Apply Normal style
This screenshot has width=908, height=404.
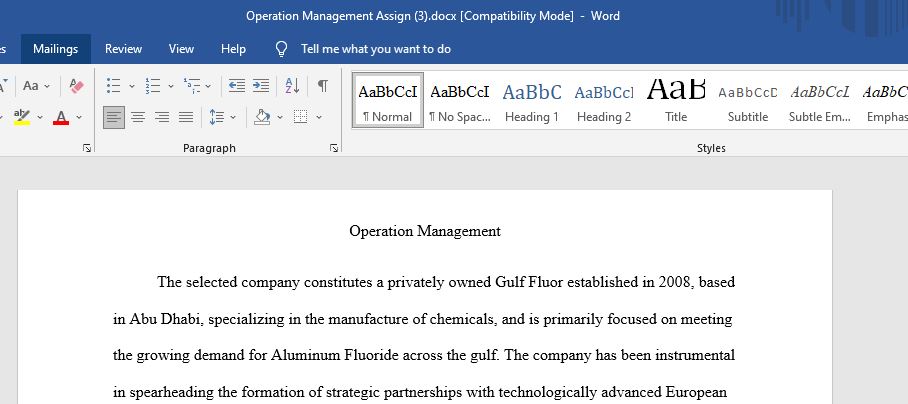click(388, 100)
